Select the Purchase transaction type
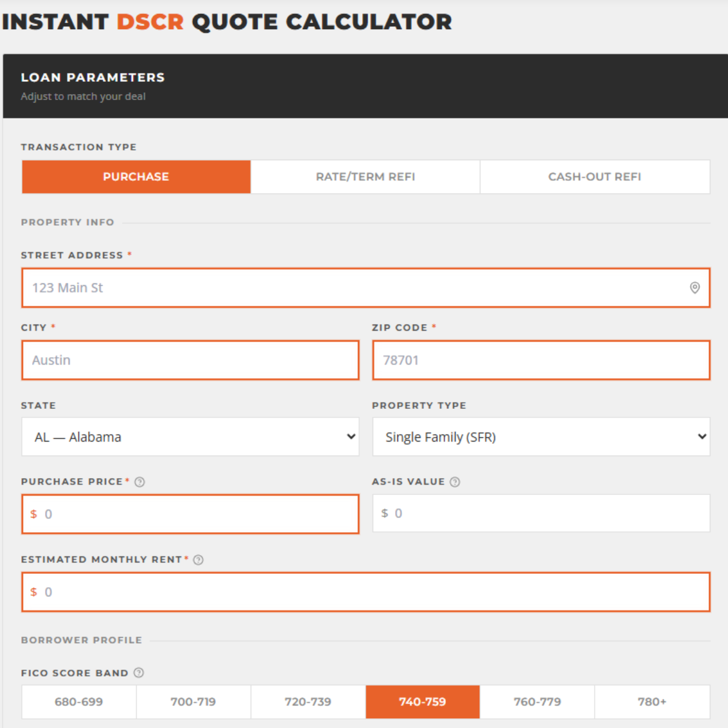 136,177
